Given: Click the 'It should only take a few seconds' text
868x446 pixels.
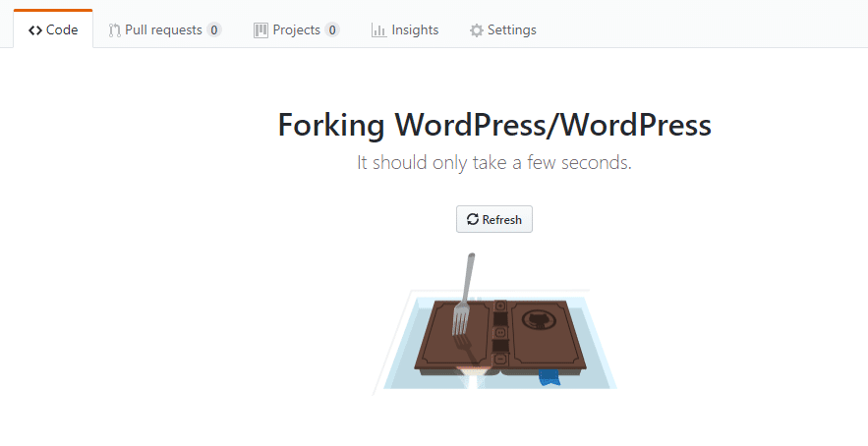Looking at the screenshot, I should 493,163.
